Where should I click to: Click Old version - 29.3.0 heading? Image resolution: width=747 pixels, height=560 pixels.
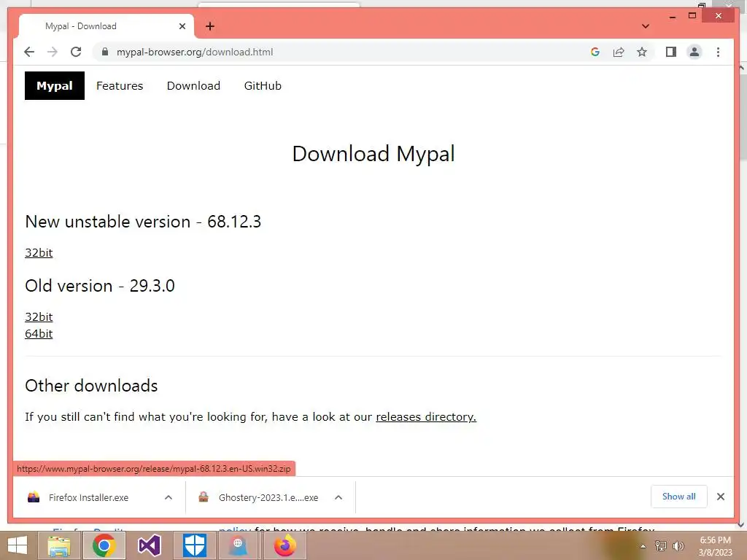click(100, 286)
